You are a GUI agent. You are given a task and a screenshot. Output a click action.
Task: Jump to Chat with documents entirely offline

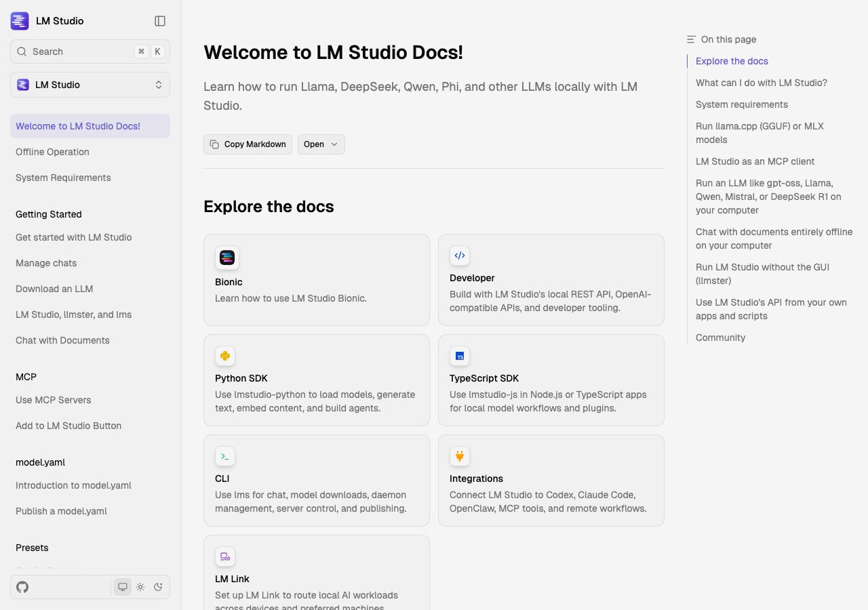pos(774,239)
